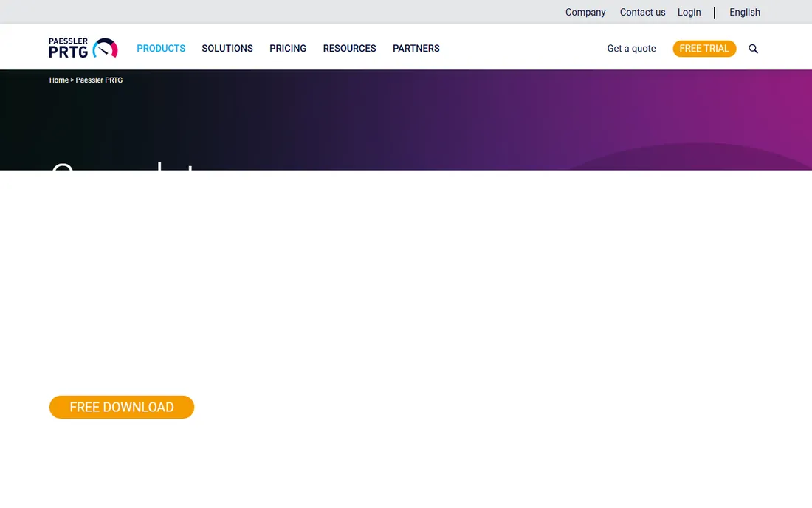This screenshot has height=508, width=812.
Task: Click the Free Download button
Action: 122,407
